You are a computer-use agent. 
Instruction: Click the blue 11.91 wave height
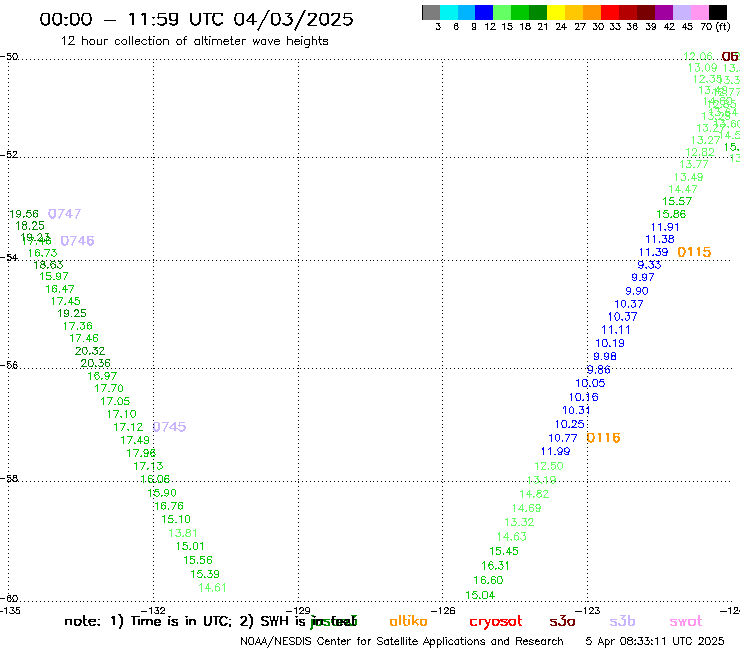coord(665,227)
